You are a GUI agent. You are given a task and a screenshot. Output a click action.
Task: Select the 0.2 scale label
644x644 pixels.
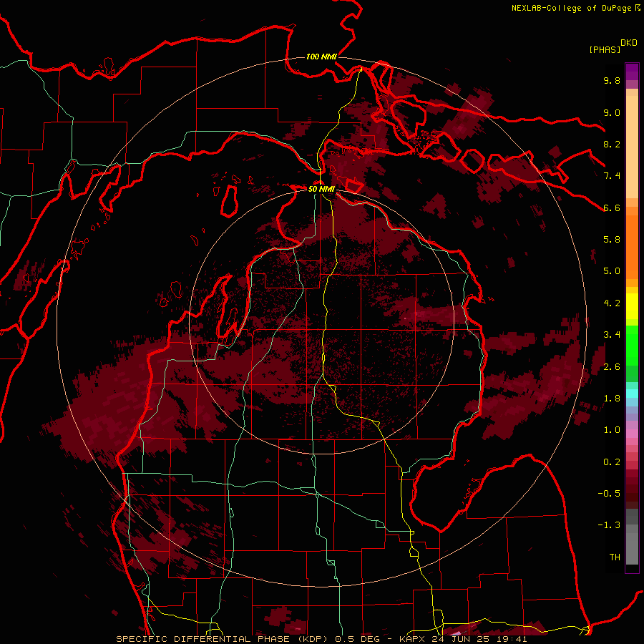click(x=612, y=462)
